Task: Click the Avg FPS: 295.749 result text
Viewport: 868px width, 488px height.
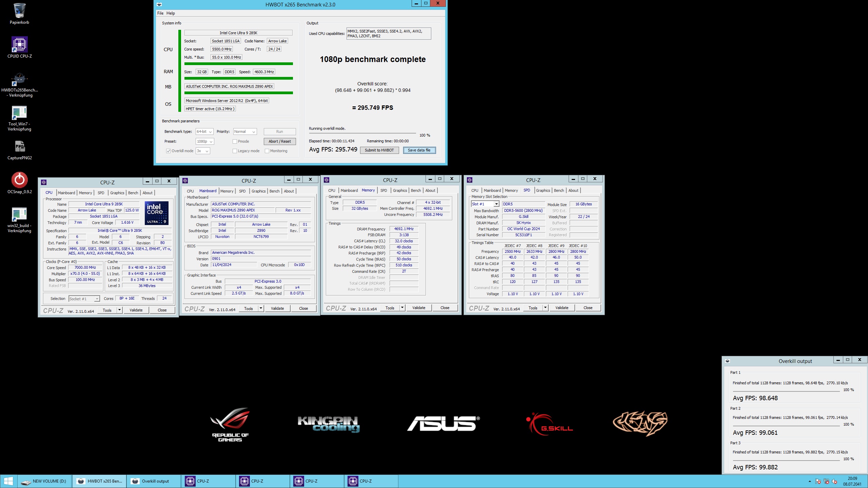Action: 333,149
